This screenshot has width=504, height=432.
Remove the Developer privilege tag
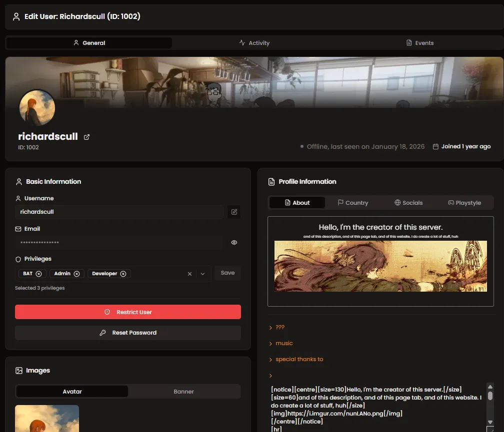[123, 274]
